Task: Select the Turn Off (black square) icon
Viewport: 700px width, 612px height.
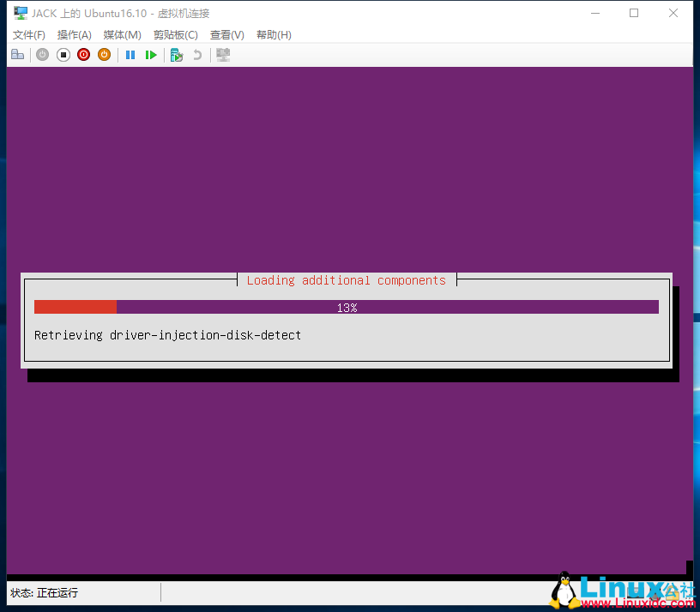Action: click(x=63, y=54)
